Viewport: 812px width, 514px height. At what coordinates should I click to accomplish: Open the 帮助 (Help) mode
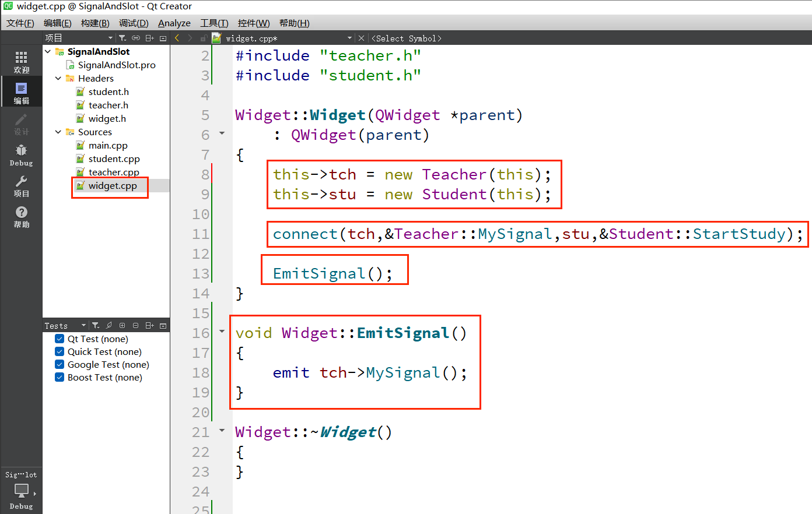click(21, 216)
